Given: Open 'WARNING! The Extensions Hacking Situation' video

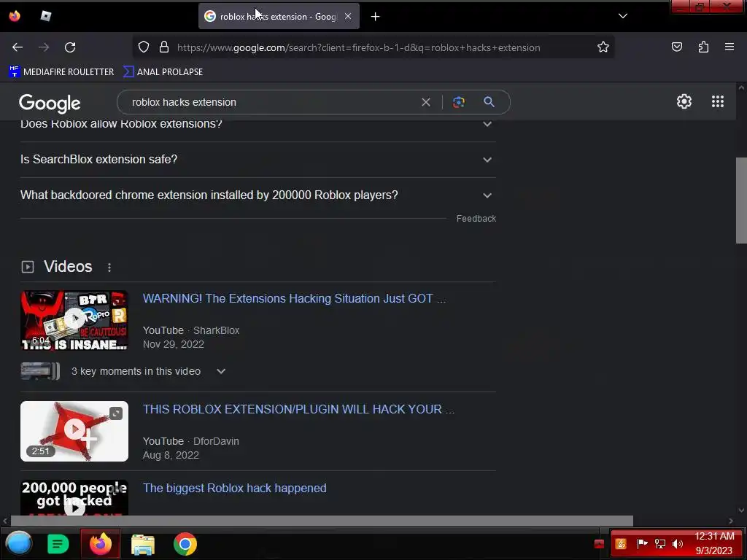Looking at the screenshot, I should click(294, 298).
